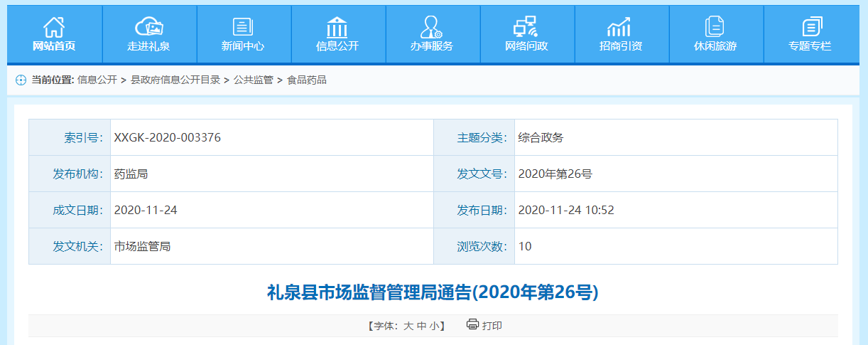Click the 发布日期 label cell
Viewport: 868px width, 345px height.
click(x=474, y=210)
